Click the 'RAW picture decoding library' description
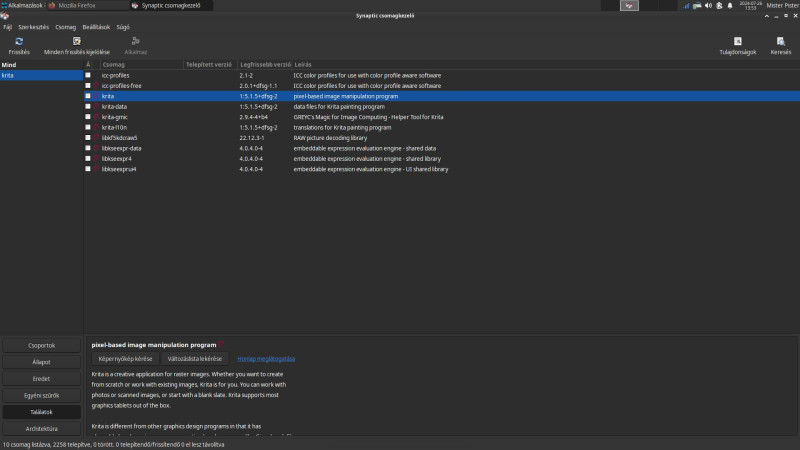The width and height of the screenshot is (800, 450). click(x=330, y=138)
